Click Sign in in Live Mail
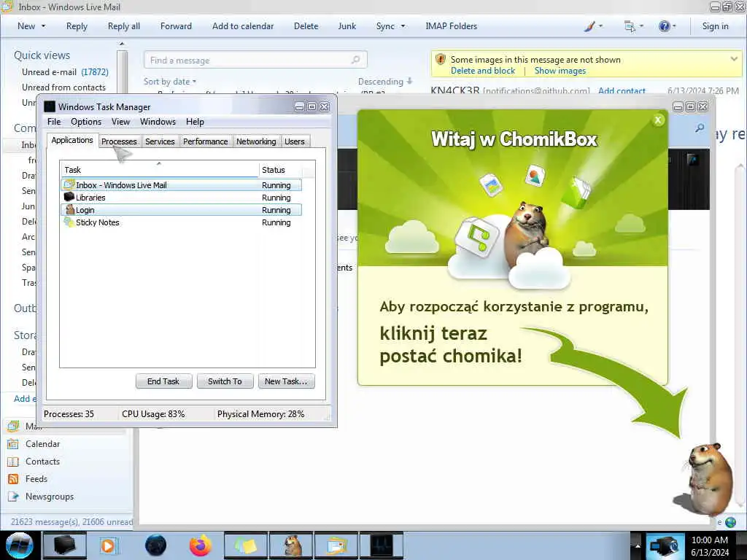 click(715, 26)
